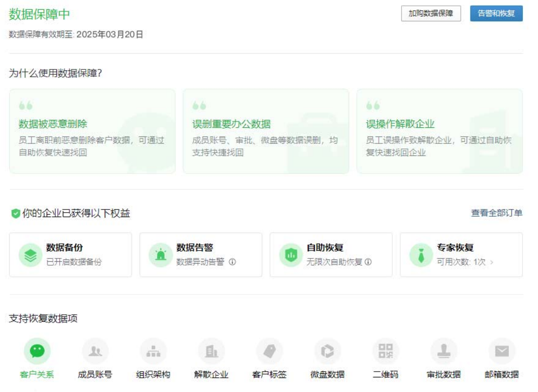The width and height of the screenshot is (538, 392).
Task: Select the 组织架构 icon
Action: [x=153, y=351]
